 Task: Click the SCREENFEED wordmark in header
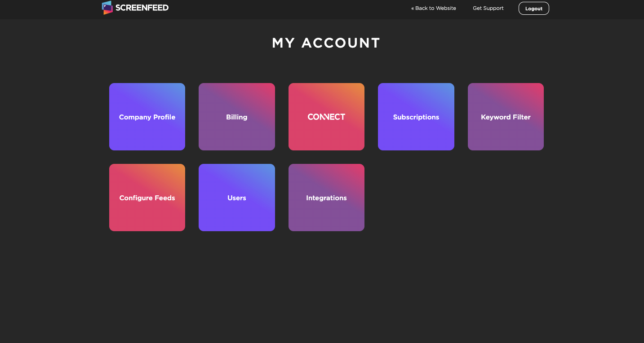[x=142, y=8]
